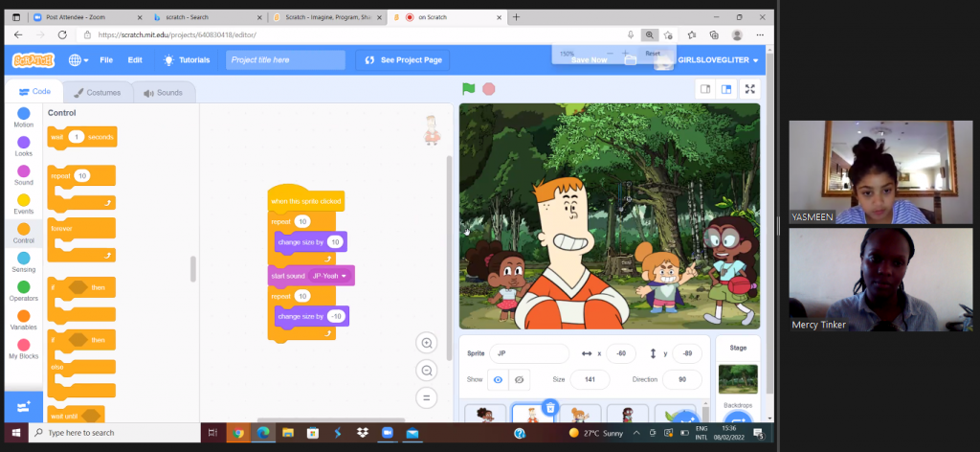Open Zoom from the taskbar
The image size is (980, 452).
coord(387,433)
